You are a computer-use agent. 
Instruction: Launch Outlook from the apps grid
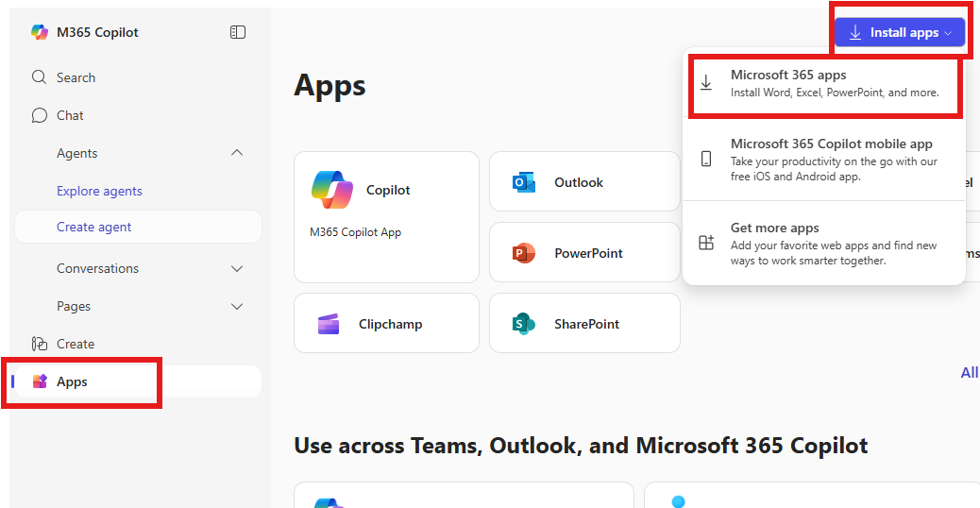(x=583, y=181)
